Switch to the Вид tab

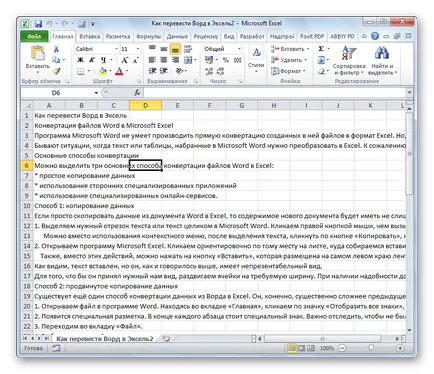tap(229, 36)
